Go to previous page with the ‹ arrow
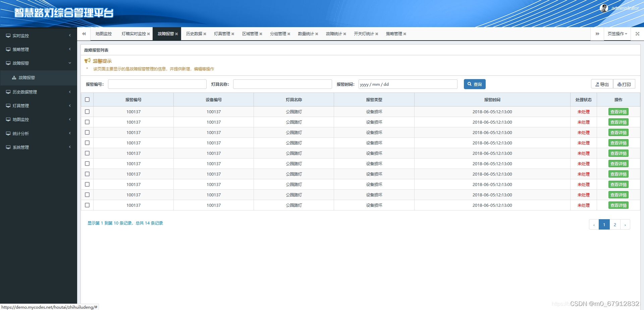 point(594,225)
